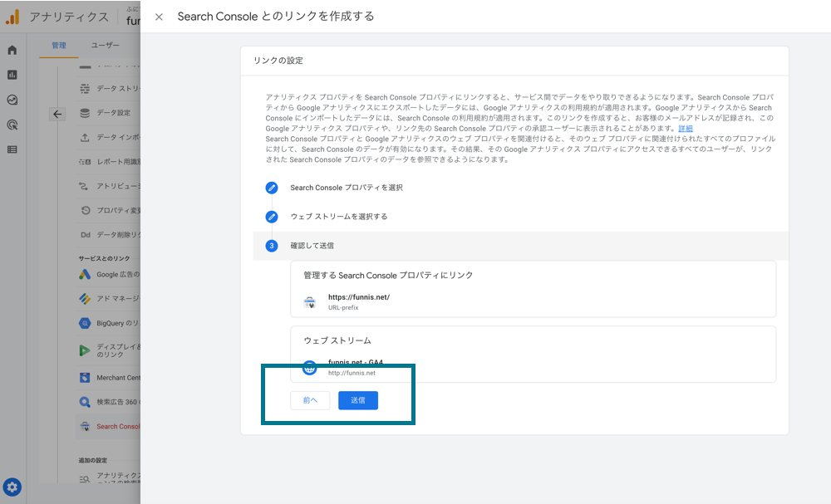Click the http://funnis.net stream URL text
Screen dimensions: 831x504
tap(352, 374)
